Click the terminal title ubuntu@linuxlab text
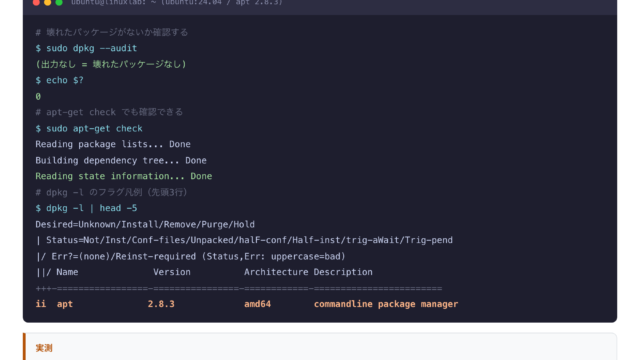The width and height of the screenshot is (640, 360). click(177, 2)
